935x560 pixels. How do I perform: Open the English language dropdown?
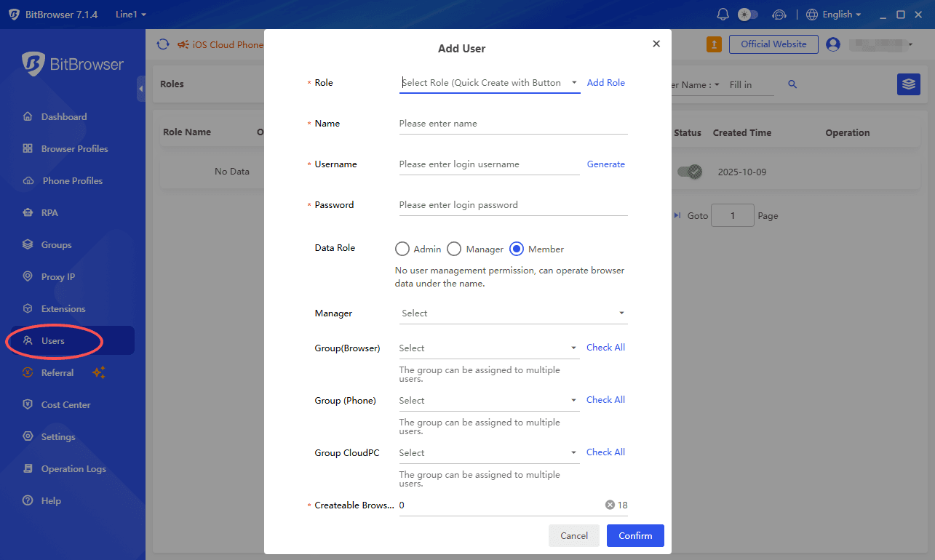(834, 15)
